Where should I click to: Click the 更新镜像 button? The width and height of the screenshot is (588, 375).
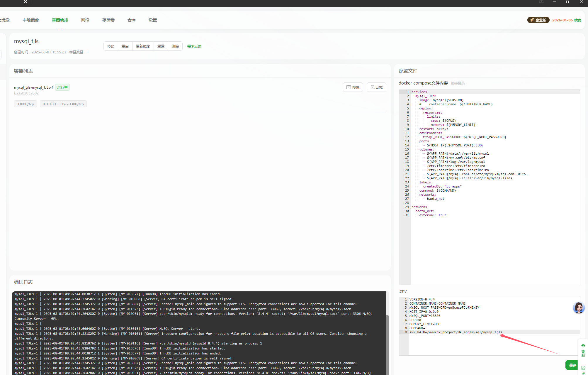pos(143,46)
